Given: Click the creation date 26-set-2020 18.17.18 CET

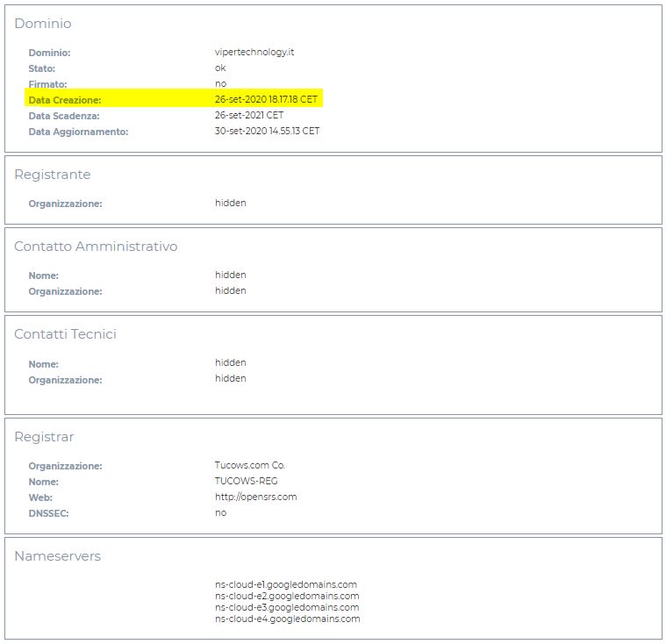Looking at the screenshot, I should [266, 100].
